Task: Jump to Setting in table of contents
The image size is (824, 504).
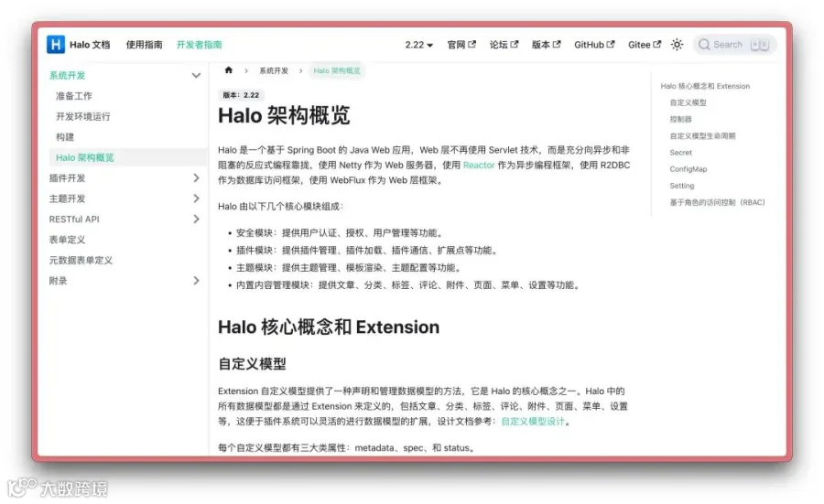Action: coord(681,186)
